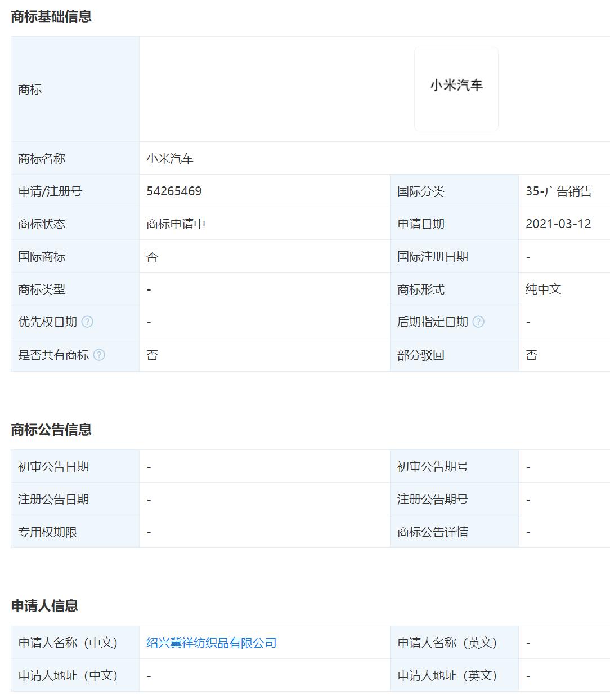Select the application date 2021-03-12
The image size is (610, 700).
pyautogui.click(x=557, y=223)
